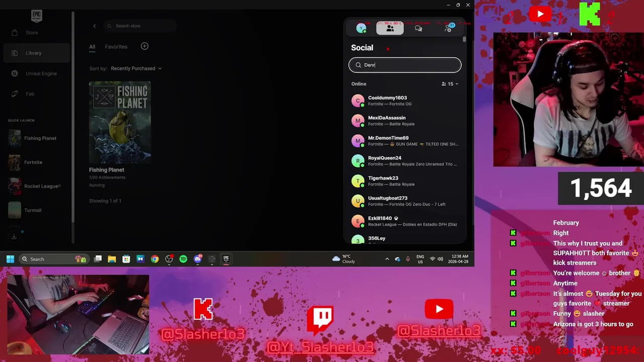This screenshot has width=644, height=362.
Task: Open Google Chrome from the taskbar
Action: tap(154, 259)
